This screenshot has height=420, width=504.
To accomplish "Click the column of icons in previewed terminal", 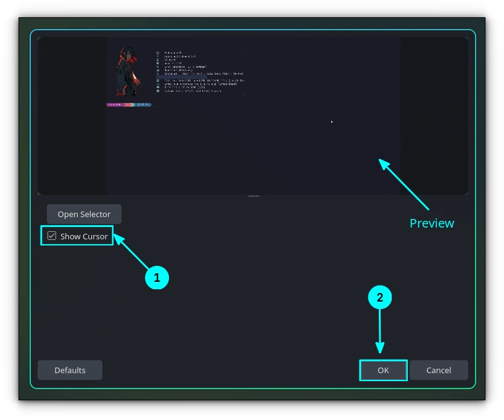I will pyautogui.click(x=158, y=72).
